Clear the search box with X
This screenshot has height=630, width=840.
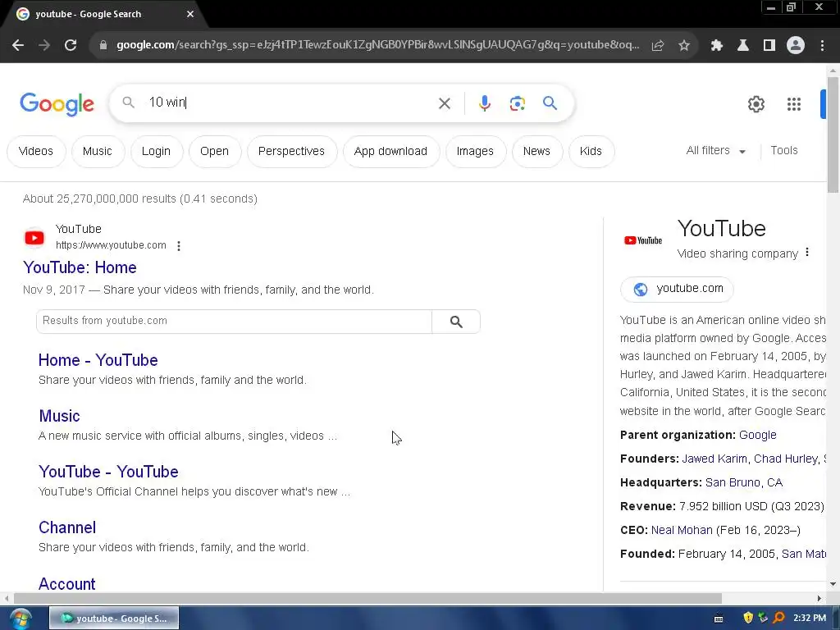[x=445, y=103]
